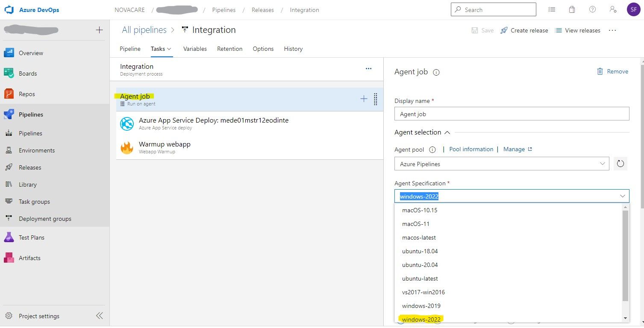644x328 pixels.
Task: Open ellipsis menu of Integration stage
Action: pos(368,69)
